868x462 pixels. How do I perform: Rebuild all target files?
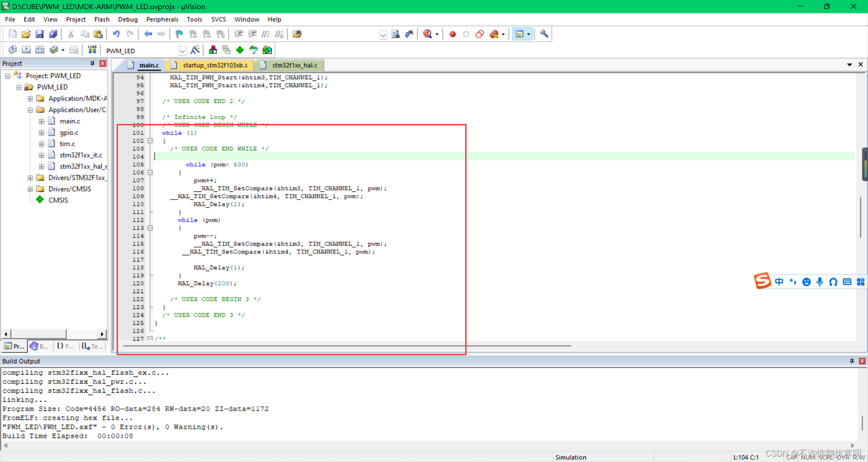40,50
